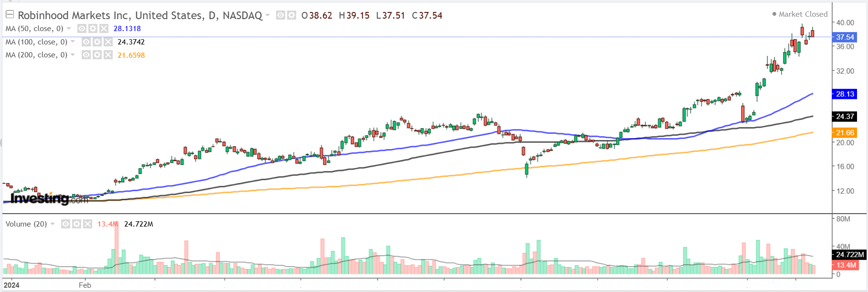Click the Robinhood Markets Inc chart title
Viewport: 868px width, 292px height.
(140, 15)
